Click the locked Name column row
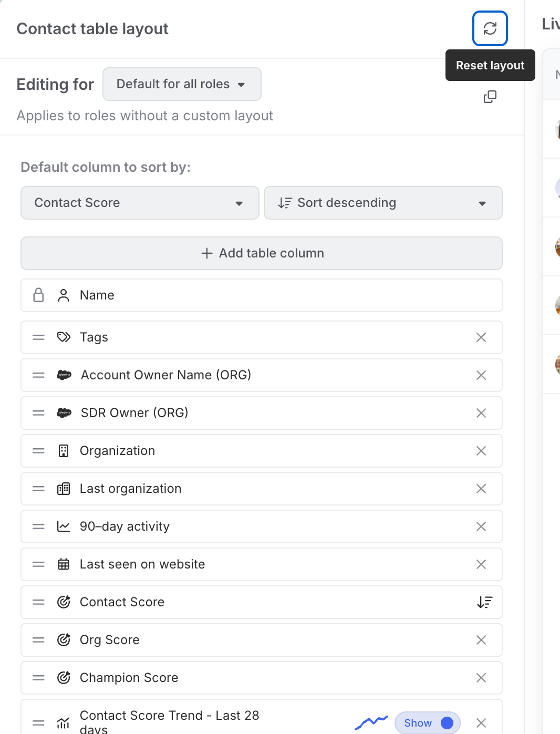560x734 pixels. click(262, 295)
